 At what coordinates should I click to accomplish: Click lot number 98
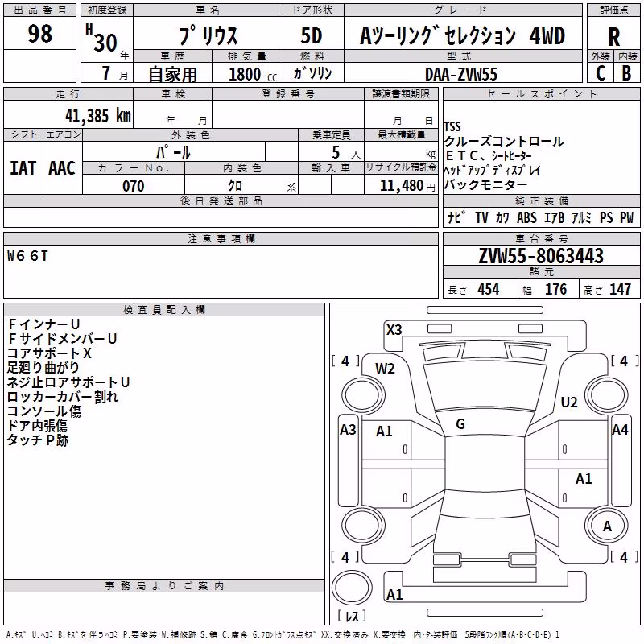click(39, 34)
